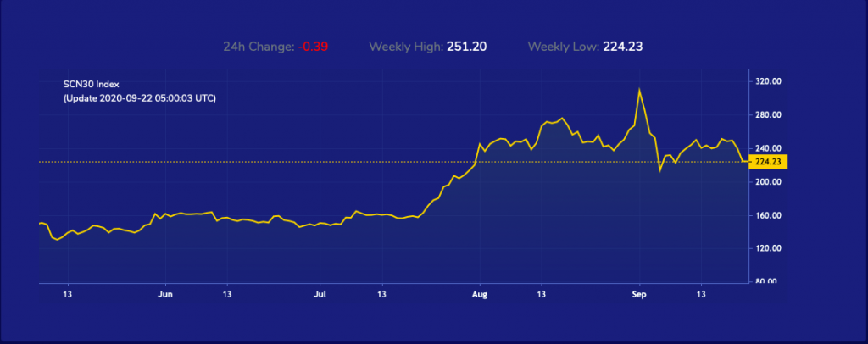Click the 240.00 price axis label
This screenshot has width=868, height=344.
tap(766, 148)
